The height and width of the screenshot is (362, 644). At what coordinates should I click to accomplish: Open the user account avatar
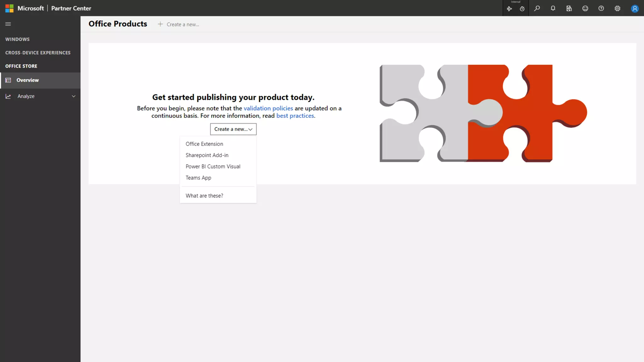(x=635, y=8)
